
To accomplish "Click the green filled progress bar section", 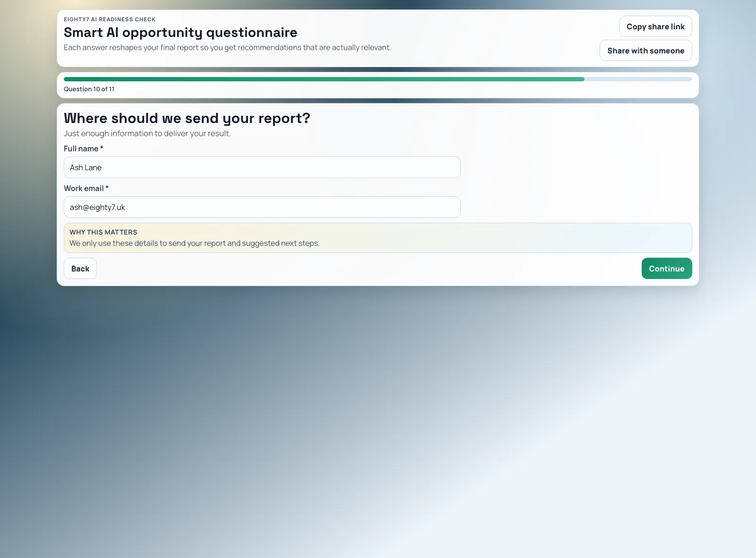I will coord(324,79).
